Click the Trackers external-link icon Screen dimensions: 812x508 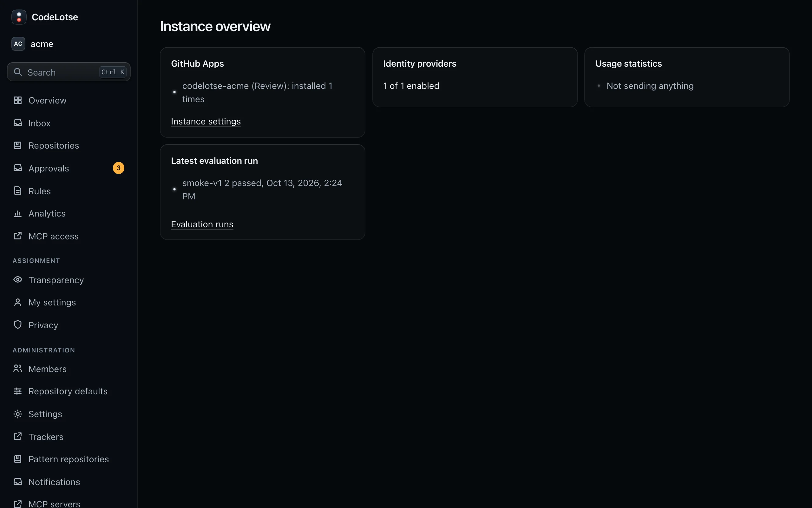point(18,437)
